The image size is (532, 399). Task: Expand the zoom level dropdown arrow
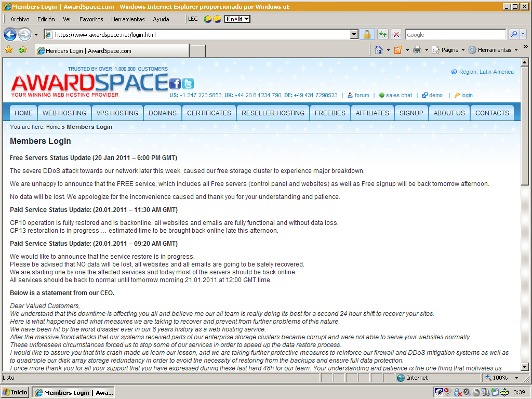(517, 378)
